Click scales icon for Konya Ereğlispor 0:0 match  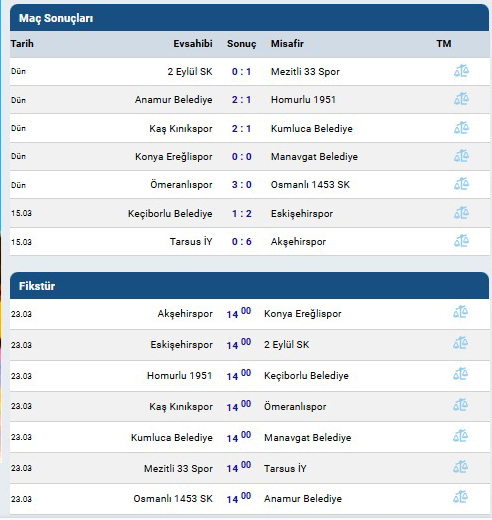[461, 156]
